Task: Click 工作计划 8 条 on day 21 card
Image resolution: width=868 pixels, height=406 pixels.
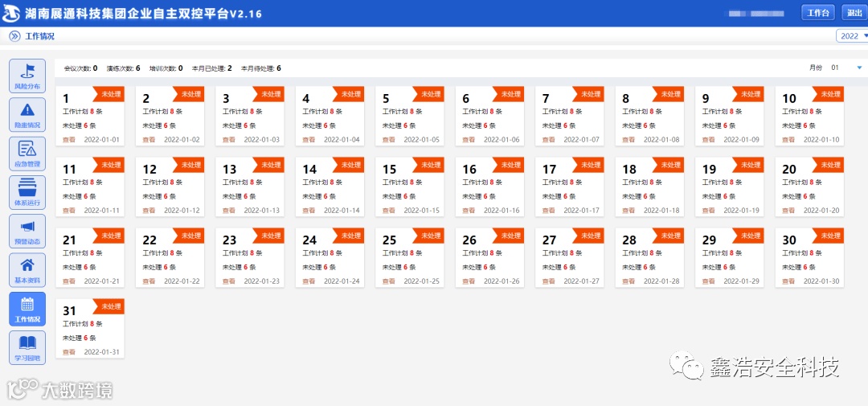Action: (83, 253)
